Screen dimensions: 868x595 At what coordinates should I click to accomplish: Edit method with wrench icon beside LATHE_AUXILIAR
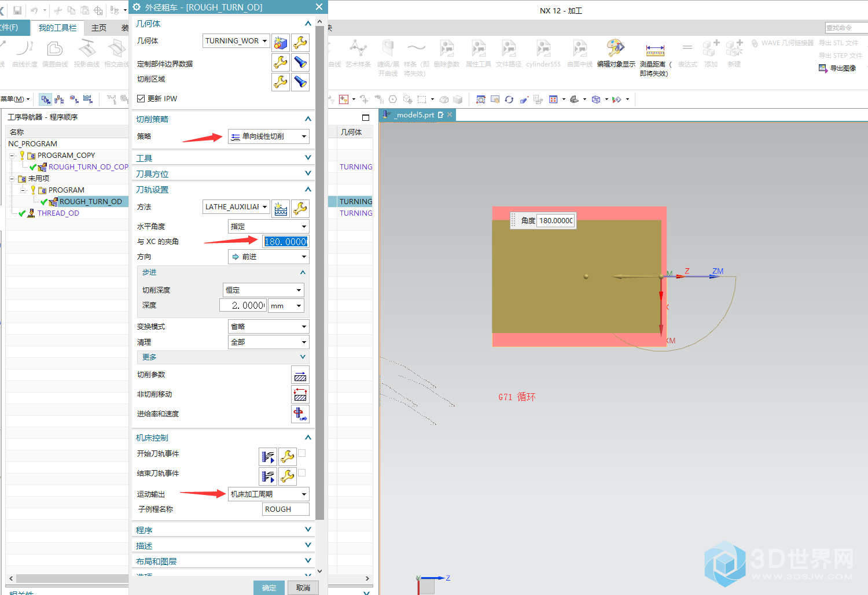[x=300, y=208]
